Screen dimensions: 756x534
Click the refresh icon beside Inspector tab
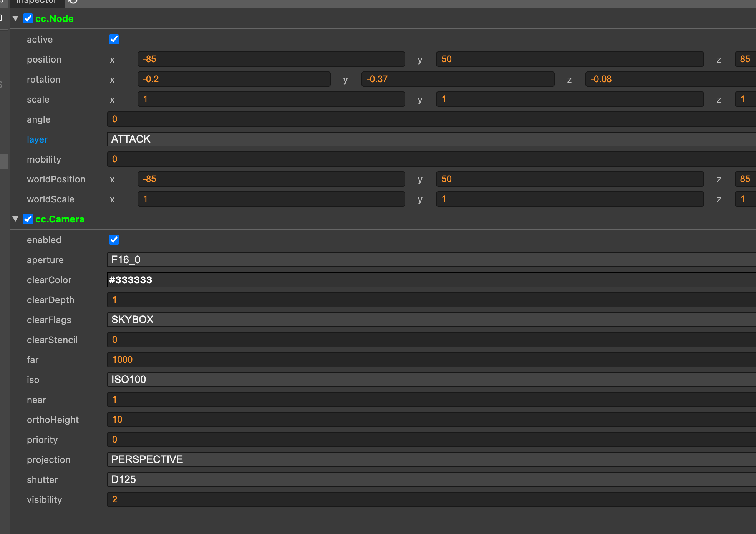click(73, 2)
